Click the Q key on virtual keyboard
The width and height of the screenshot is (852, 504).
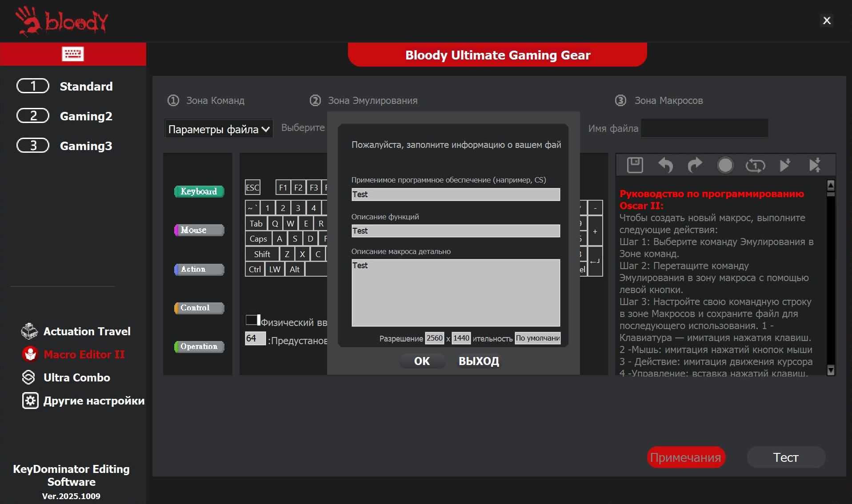[x=275, y=223]
